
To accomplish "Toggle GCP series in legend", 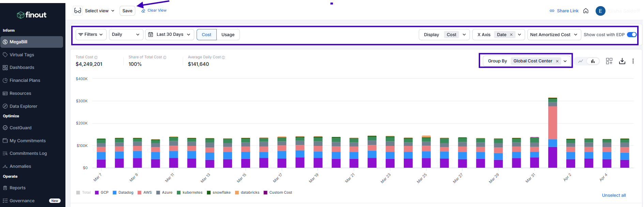I will (102, 193).
